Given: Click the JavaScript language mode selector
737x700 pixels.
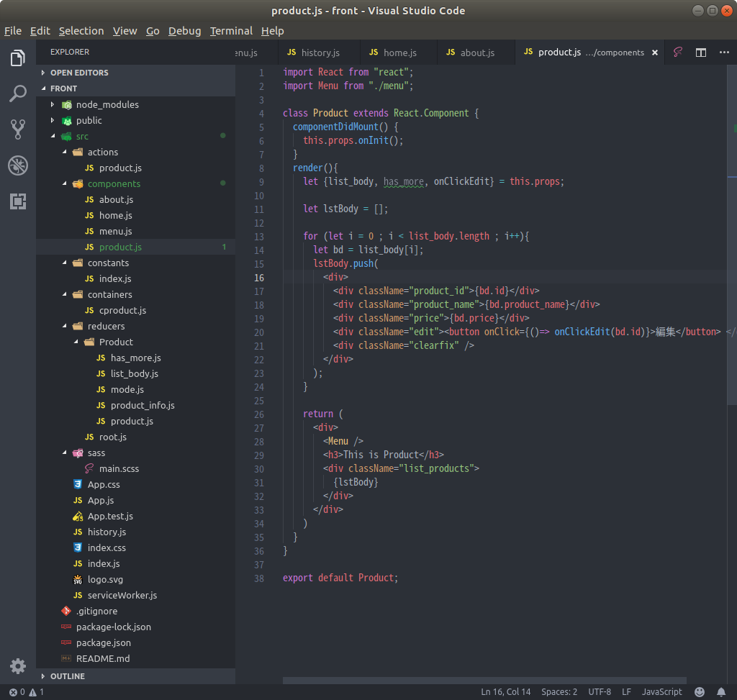Looking at the screenshot, I should click(x=661, y=692).
